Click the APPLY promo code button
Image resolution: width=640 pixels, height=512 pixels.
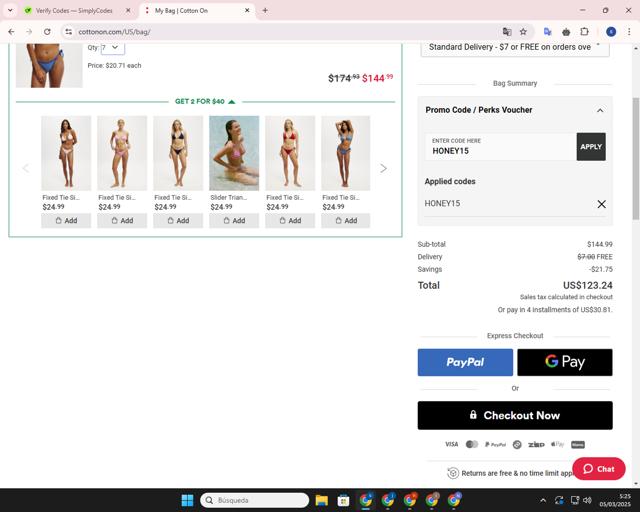[x=591, y=147]
